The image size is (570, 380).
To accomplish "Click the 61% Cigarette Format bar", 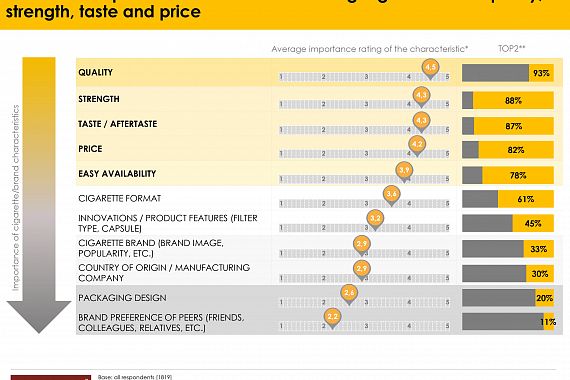I will (508, 199).
